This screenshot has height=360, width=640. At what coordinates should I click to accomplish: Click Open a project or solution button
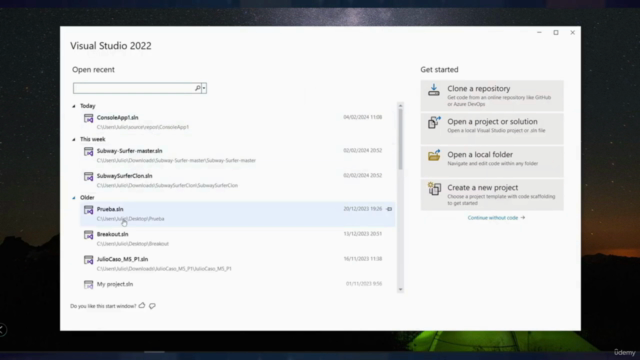click(492, 129)
